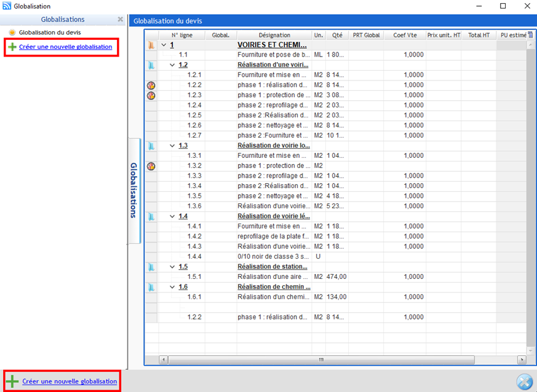This screenshot has width=537, height=392.
Task: Click the top Créer une nouvelle globalisation link
Action: 65,47
